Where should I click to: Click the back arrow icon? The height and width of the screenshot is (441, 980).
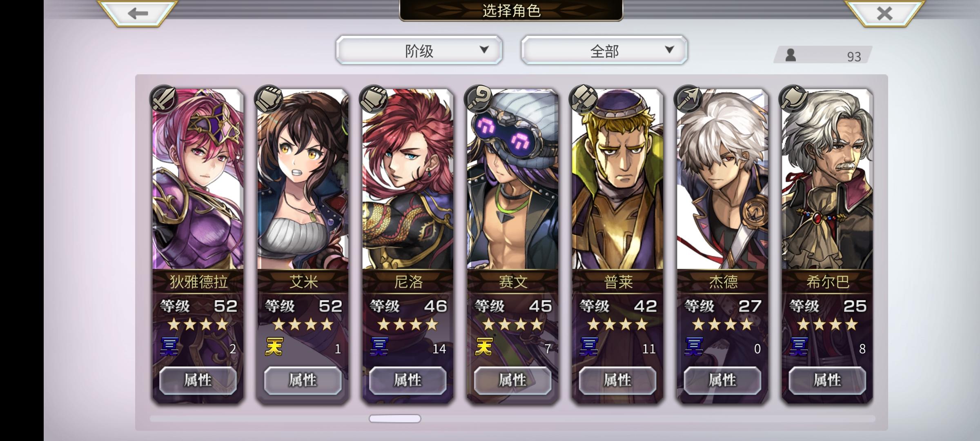pos(138,13)
